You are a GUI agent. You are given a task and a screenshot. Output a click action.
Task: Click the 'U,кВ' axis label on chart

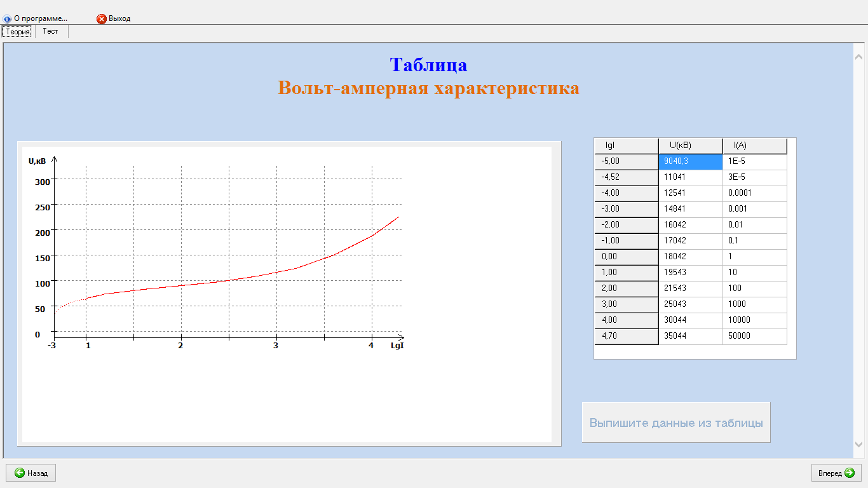pyautogui.click(x=37, y=161)
